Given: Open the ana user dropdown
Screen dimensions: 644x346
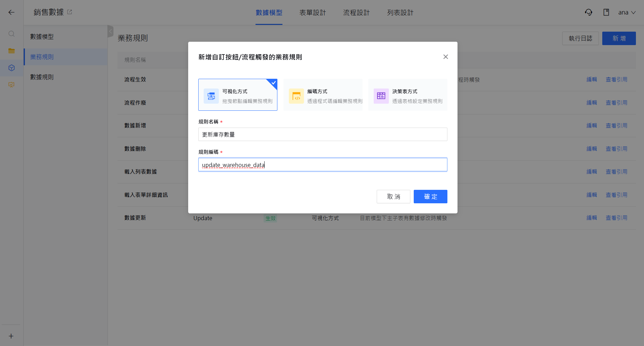Looking at the screenshot, I should [627, 12].
